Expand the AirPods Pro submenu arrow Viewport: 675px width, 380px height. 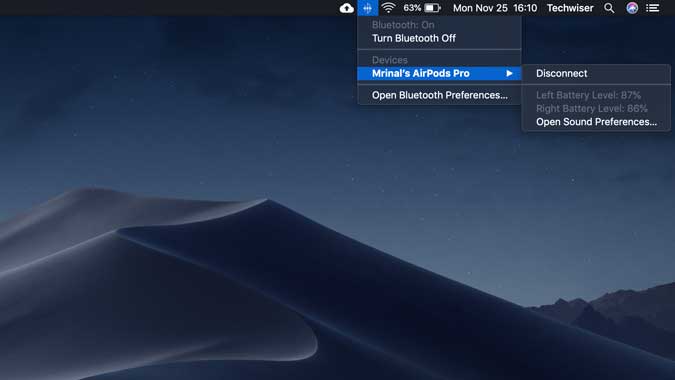pos(509,74)
